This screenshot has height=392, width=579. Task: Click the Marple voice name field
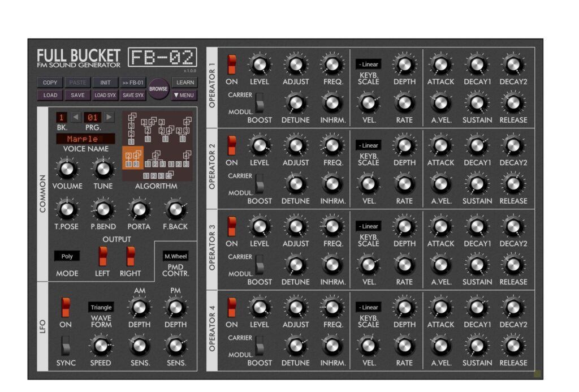click(85, 139)
